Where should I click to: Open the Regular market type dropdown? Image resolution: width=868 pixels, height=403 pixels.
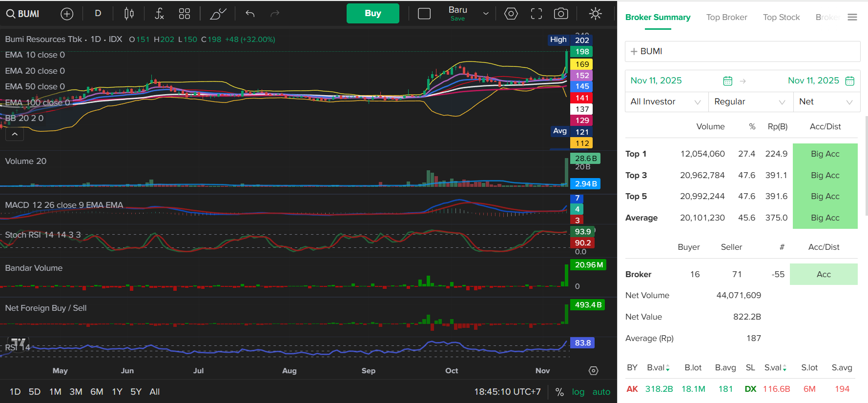coord(749,101)
